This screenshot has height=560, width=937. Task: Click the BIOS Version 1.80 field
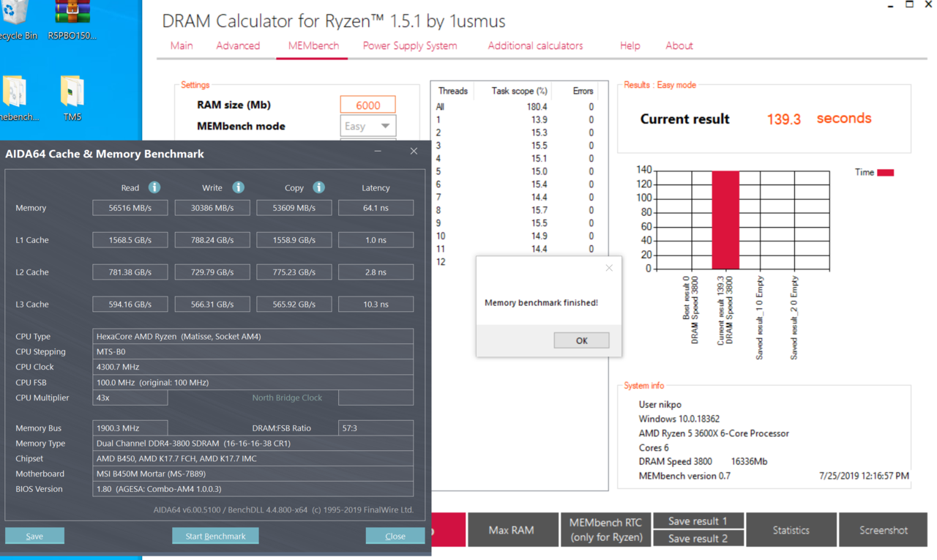pyautogui.click(x=253, y=489)
